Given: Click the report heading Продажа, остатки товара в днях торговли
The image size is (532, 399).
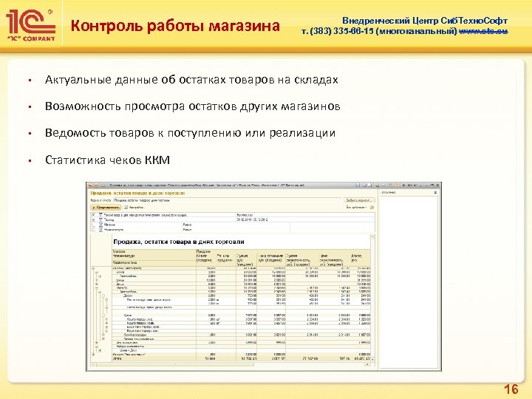Looking at the screenshot, I should 179,242.
